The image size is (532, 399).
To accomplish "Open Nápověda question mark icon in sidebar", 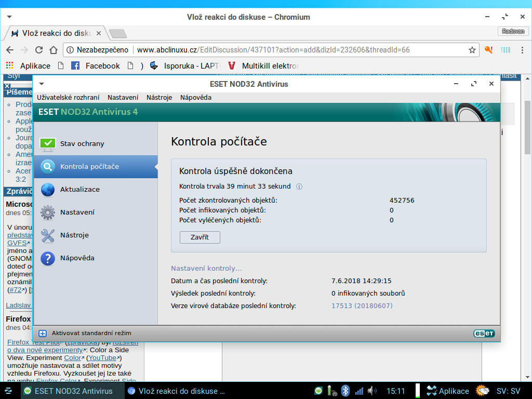I will coord(47,258).
